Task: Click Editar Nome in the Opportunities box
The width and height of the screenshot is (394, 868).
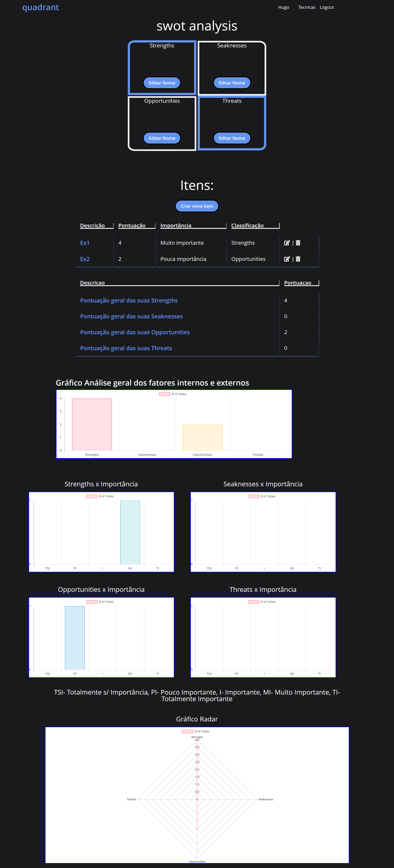Action: [x=162, y=138]
